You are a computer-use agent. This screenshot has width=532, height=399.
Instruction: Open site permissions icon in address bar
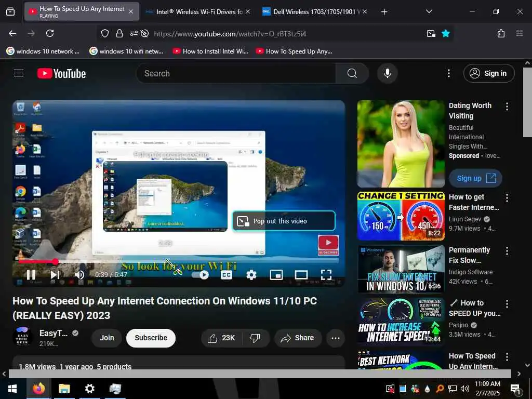[x=134, y=33]
